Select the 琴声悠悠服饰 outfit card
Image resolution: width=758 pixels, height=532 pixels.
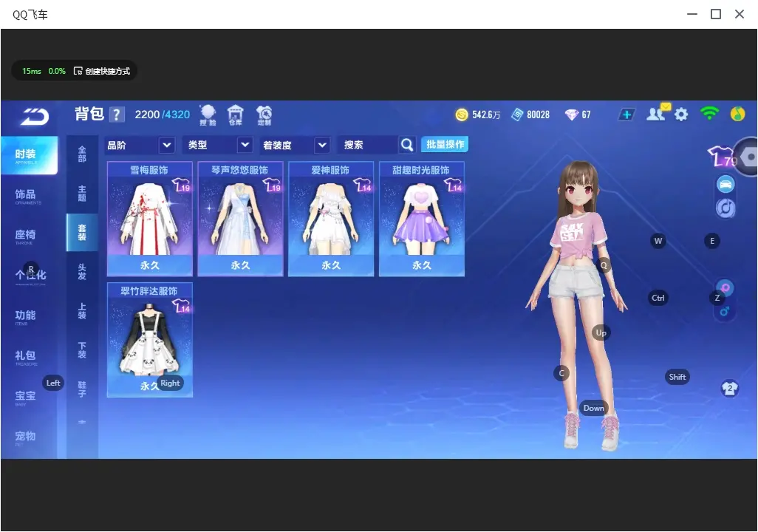240,219
